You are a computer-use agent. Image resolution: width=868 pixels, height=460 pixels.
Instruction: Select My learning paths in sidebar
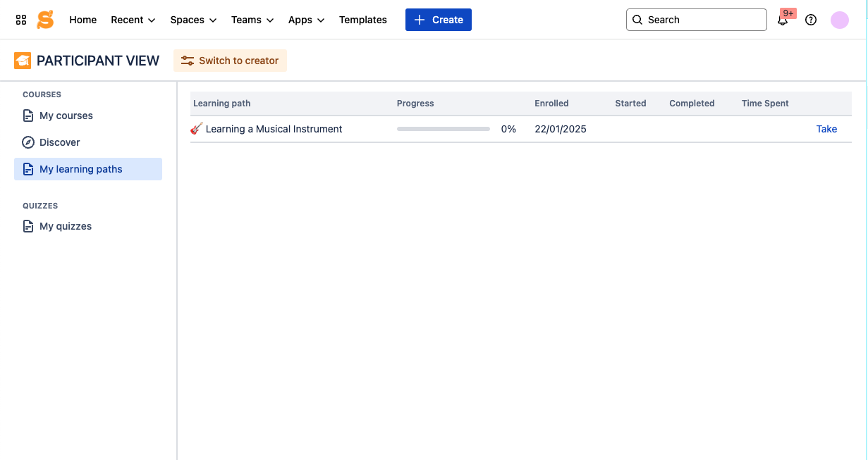pyautogui.click(x=88, y=169)
